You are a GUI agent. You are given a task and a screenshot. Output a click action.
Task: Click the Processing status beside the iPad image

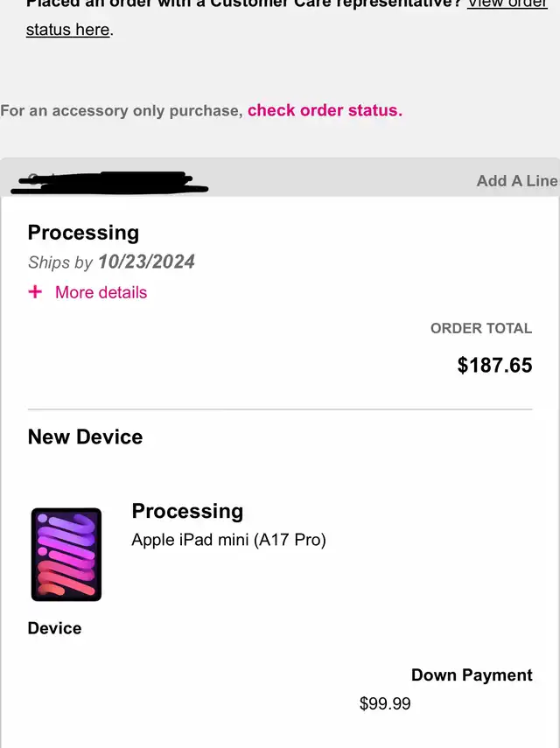pyautogui.click(x=187, y=511)
